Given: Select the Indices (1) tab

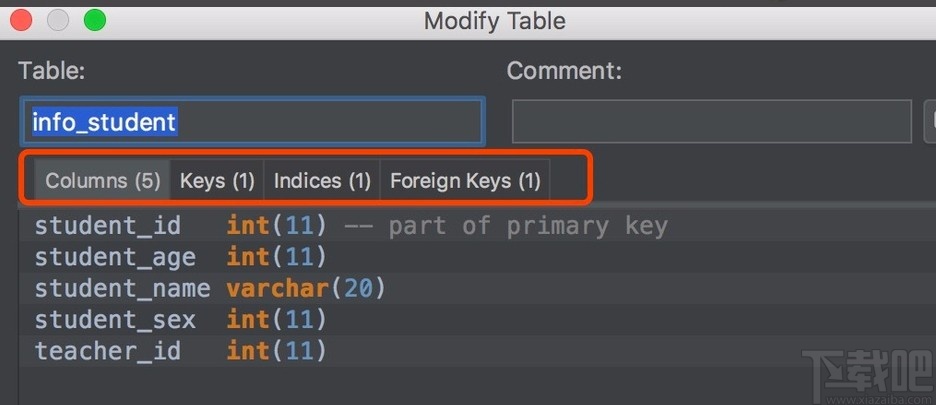Looking at the screenshot, I should (322, 181).
